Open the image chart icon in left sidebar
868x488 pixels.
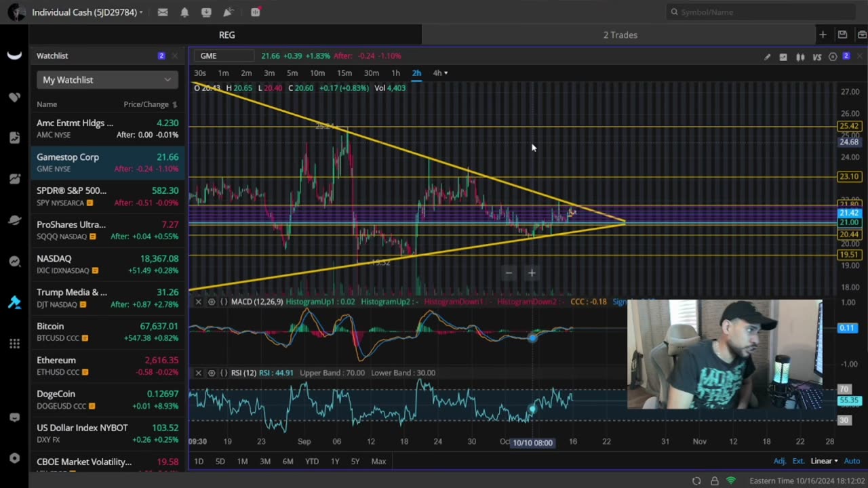pos(14,179)
